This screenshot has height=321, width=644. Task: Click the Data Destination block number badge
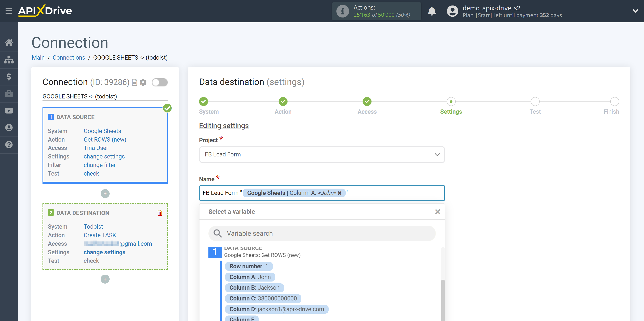51,213
